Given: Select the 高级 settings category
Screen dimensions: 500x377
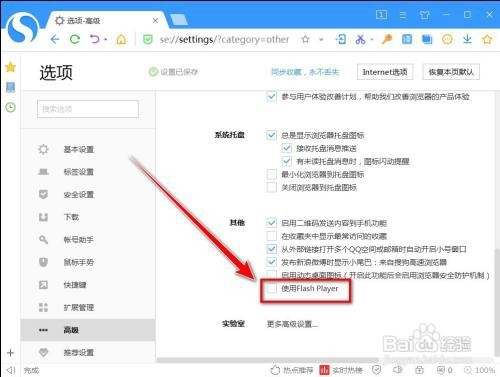Looking at the screenshot, I should coord(88,330).
